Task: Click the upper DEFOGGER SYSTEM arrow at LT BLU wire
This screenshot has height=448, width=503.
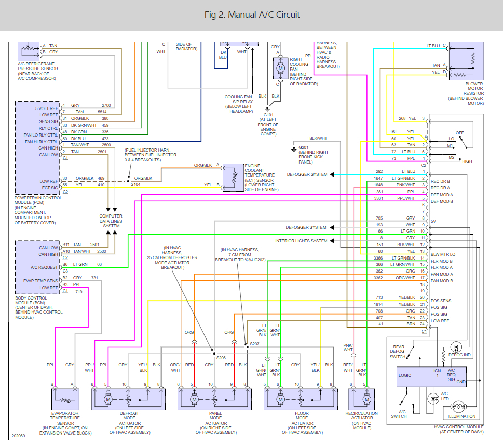Action: [x=332, y=174]
